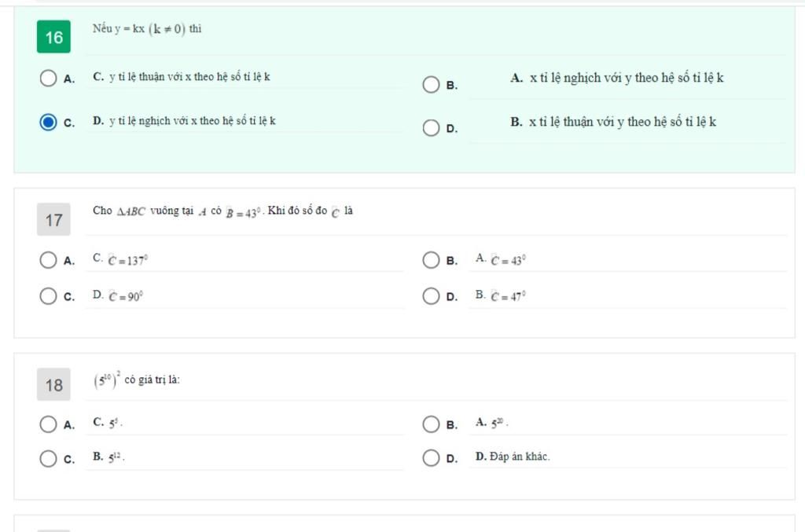This screenshot has height=532, width=805.
Task: Click the 'Nếu y = kx' question text
Action: (147, 30)
